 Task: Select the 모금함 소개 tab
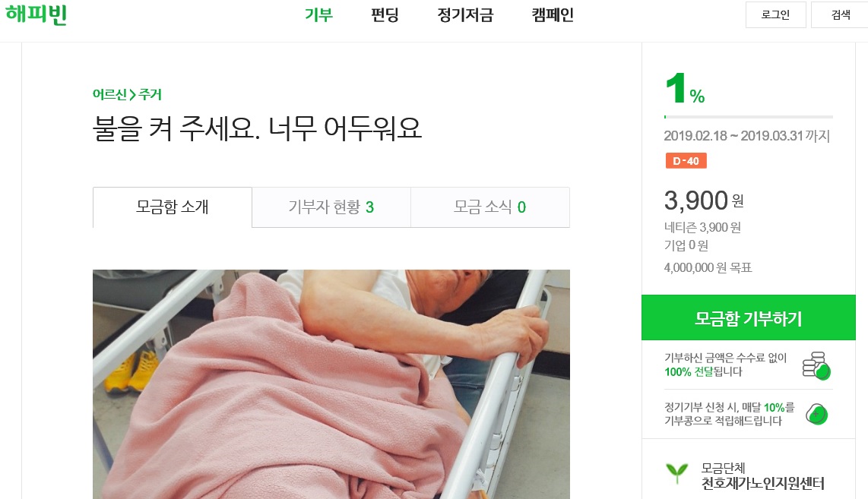click(173, 207)
